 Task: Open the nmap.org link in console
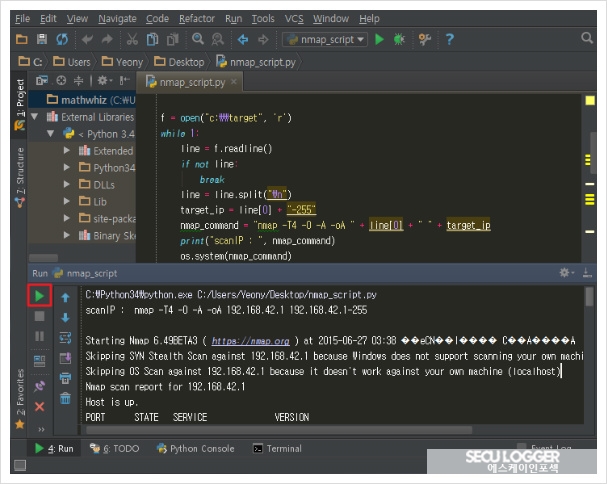coord(250,341)
